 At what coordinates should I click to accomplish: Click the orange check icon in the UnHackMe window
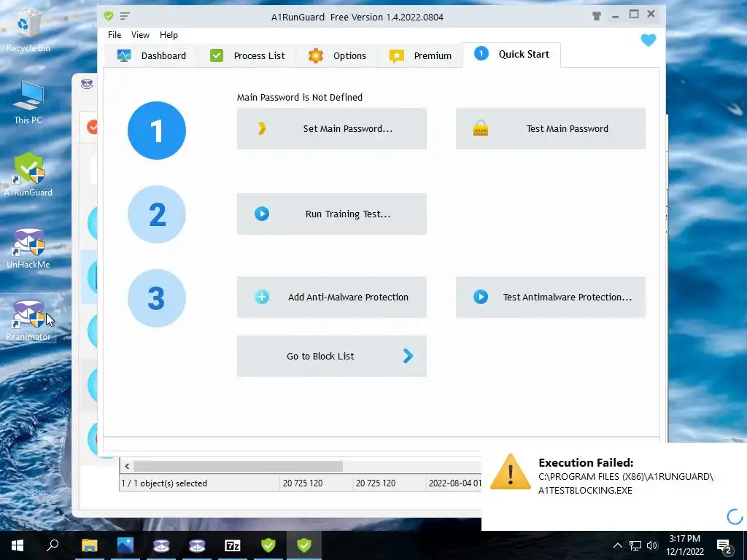(93, 127)
